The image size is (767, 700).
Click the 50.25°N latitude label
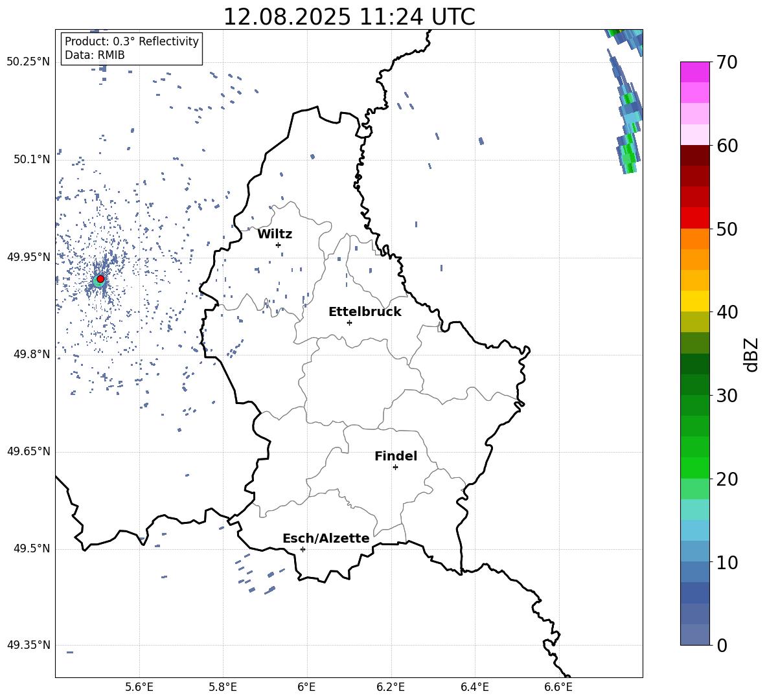28,62
